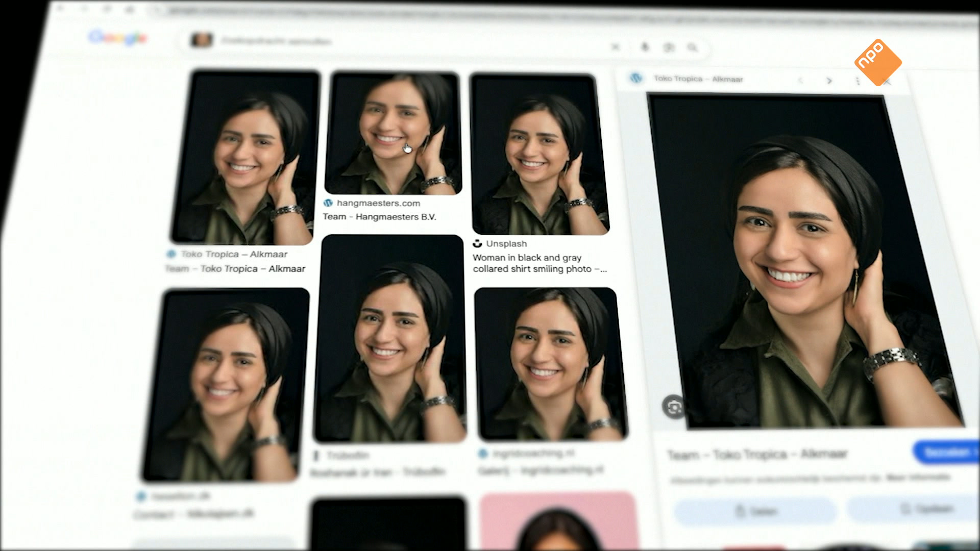The image size is (980, 551).
Task: Click the save button below the preview
Action: pos(919,509)
